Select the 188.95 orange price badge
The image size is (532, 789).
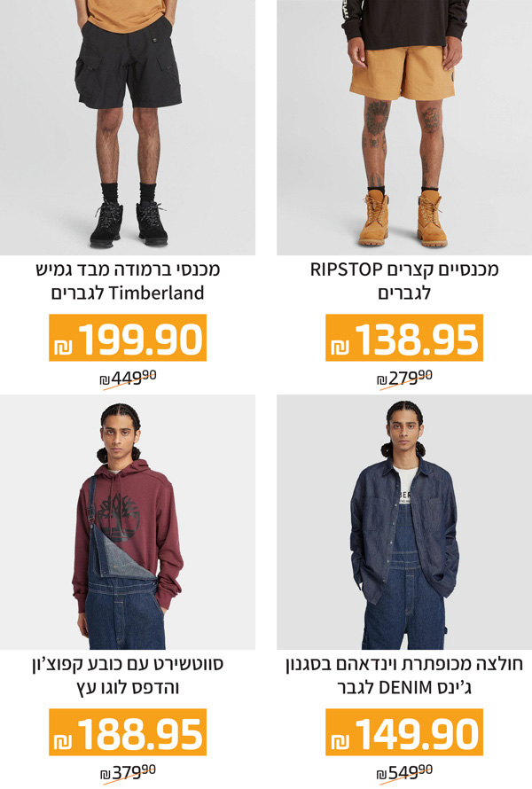point(128,732)
